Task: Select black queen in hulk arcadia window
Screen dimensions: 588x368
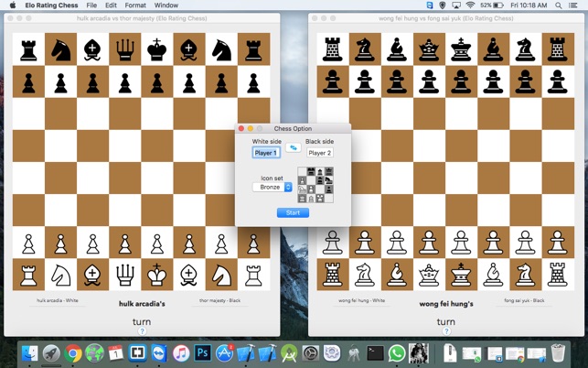Action: pos(125,49)
